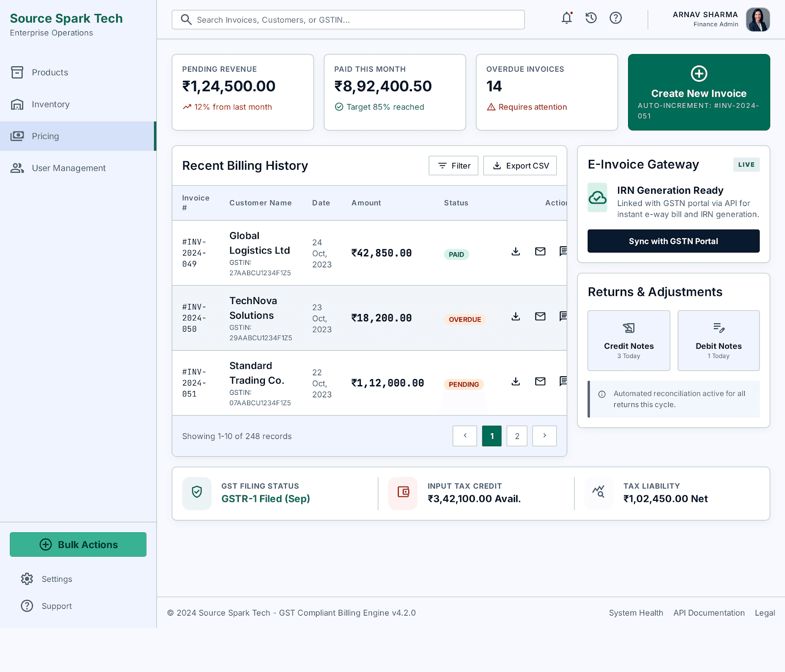
Task: Open System Health footer link
Action: (x=636, y=613)
